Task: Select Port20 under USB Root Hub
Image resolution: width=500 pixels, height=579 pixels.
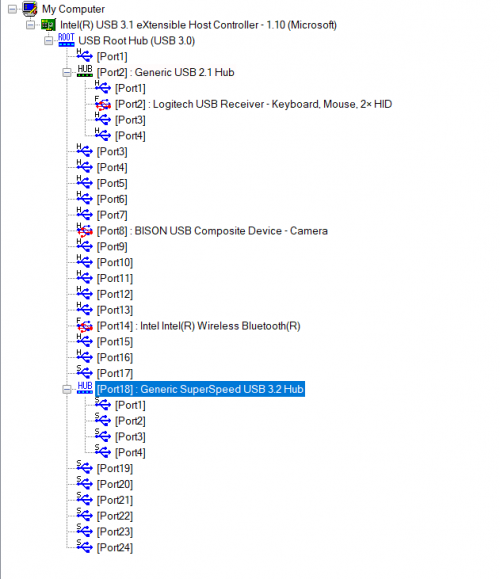Action: [115, 484]
